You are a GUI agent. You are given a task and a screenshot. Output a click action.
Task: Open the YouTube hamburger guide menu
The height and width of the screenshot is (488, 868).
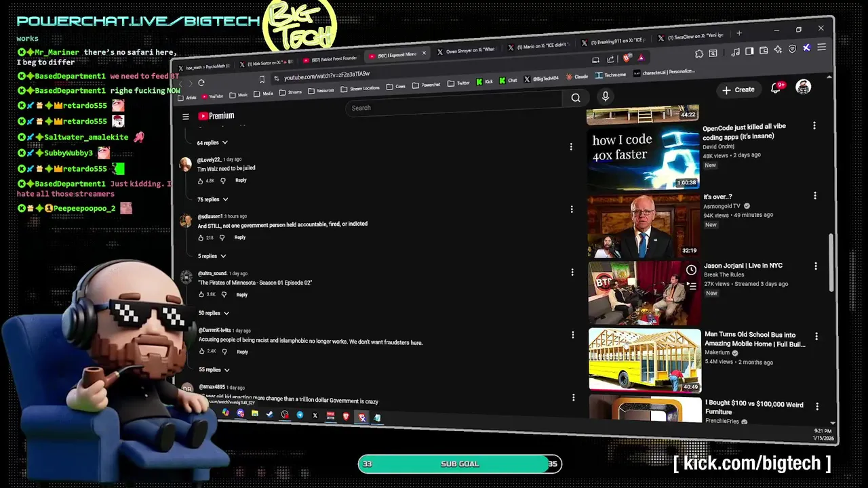[186, 117]
